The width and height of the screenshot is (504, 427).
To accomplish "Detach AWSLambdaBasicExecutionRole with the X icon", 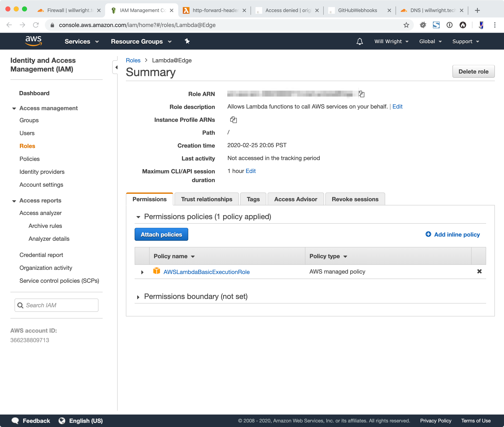I will coord(479,271).
